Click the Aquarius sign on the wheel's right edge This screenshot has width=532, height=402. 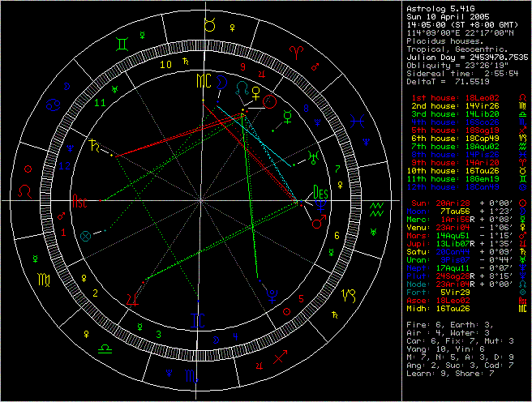coord(375,207)
